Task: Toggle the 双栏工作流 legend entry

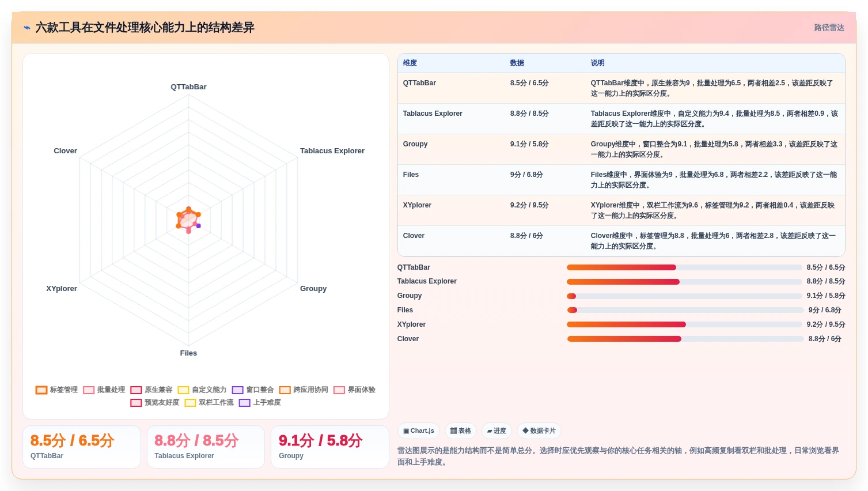Action: (209, 403)
